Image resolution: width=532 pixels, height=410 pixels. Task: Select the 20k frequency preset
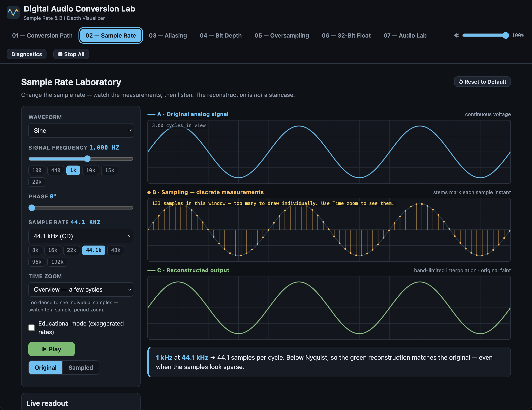[37, 182]
